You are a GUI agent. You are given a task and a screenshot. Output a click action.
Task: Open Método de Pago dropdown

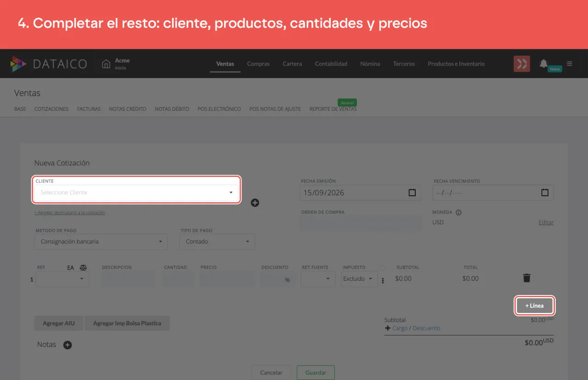[x=101, y=242]
